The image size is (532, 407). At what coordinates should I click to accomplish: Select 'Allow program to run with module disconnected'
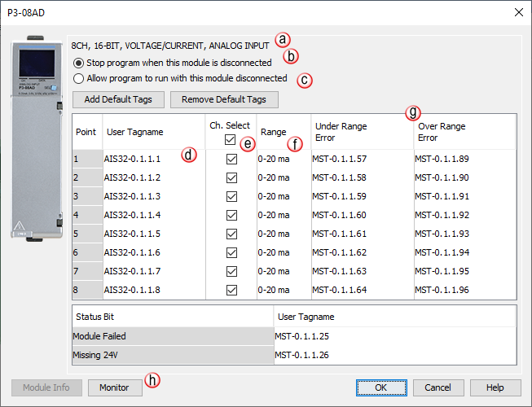pos(78,79)
